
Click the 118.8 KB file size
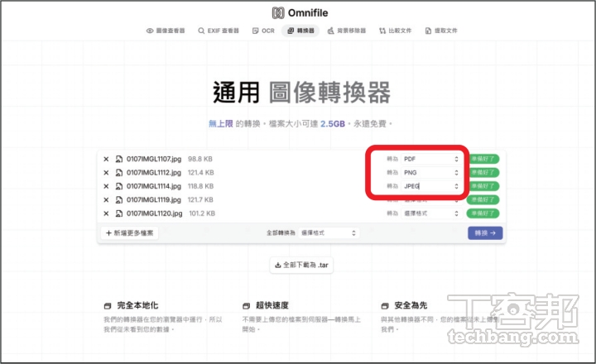[200, 186]
